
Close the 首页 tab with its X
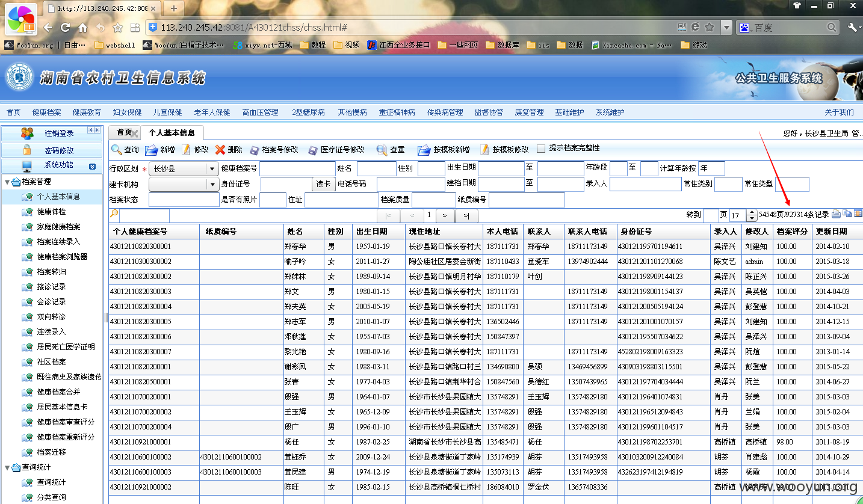pos(135,133)
